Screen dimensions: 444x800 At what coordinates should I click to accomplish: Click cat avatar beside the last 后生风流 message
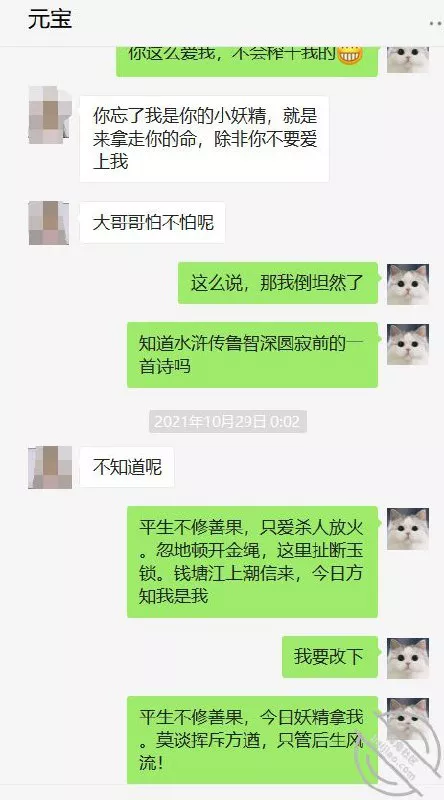(x=407, y=718)
